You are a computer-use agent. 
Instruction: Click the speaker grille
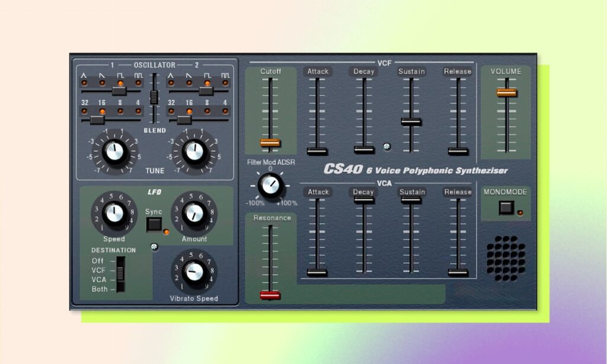pos(506,258)
